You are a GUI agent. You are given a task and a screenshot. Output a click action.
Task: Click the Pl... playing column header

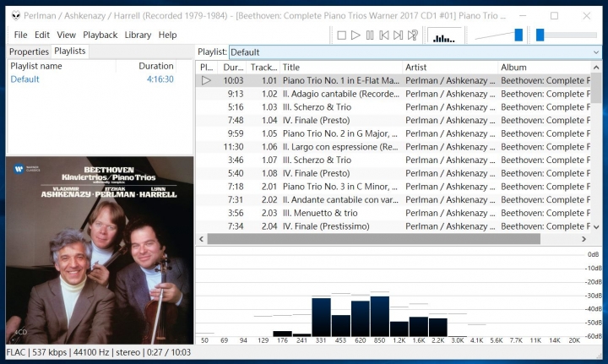(x=207, y=68)
